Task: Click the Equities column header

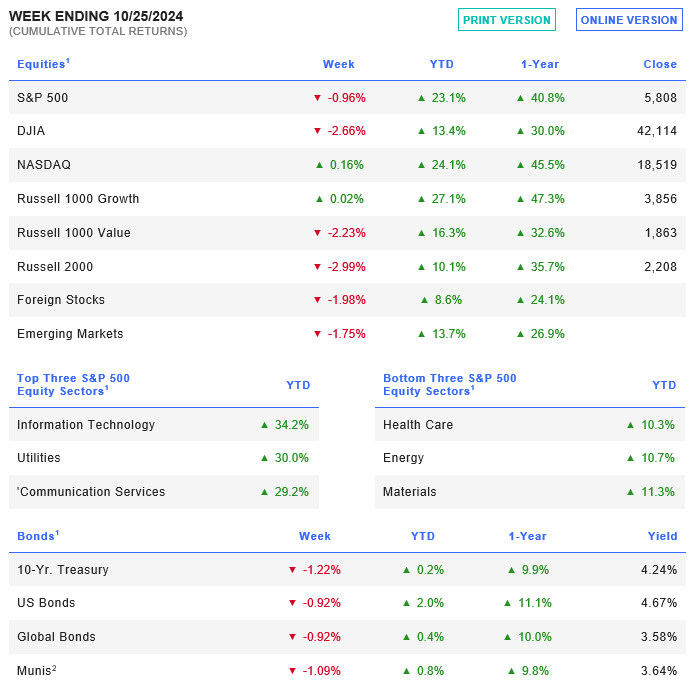Action: pos(43,64)
